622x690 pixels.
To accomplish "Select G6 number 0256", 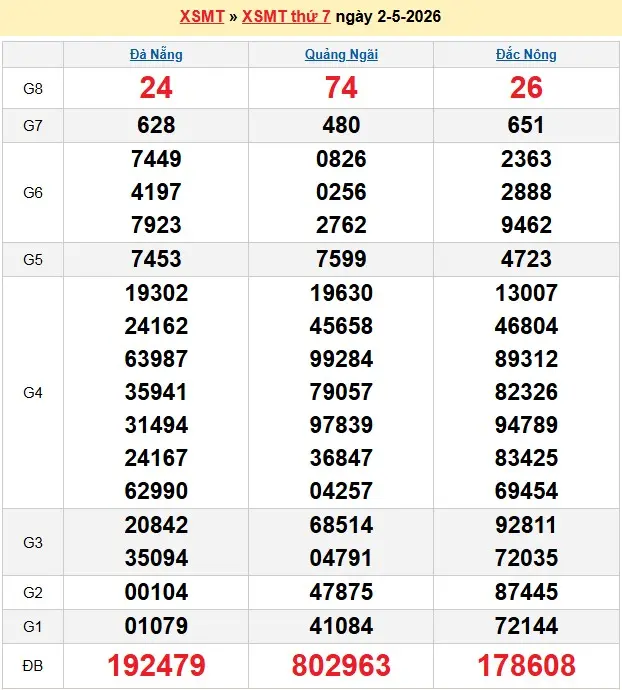I will point(341,192).
